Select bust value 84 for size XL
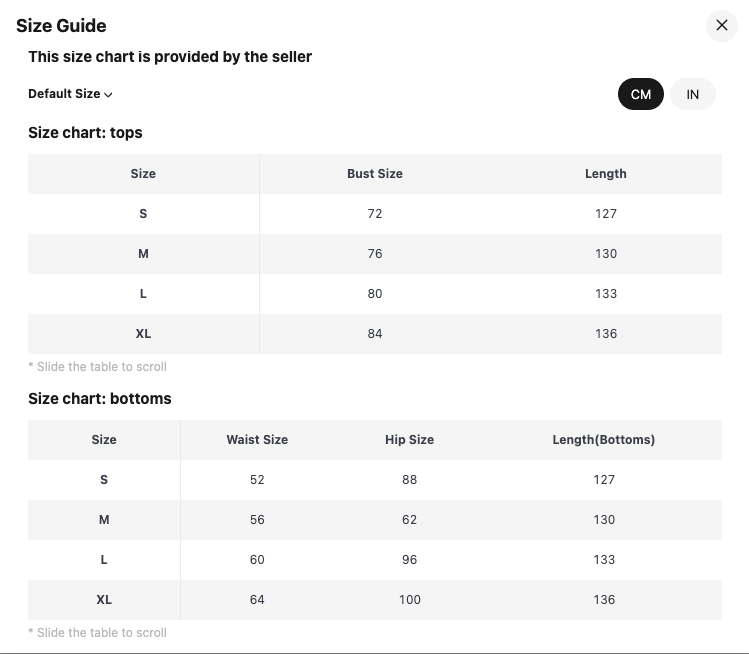Screen dimensions: 749x654 (375, 334)
